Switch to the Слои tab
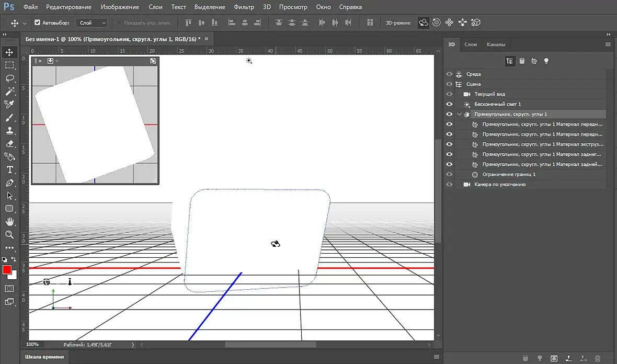The height and width of the screenshot is (364, 617). [x=471, y=44]
